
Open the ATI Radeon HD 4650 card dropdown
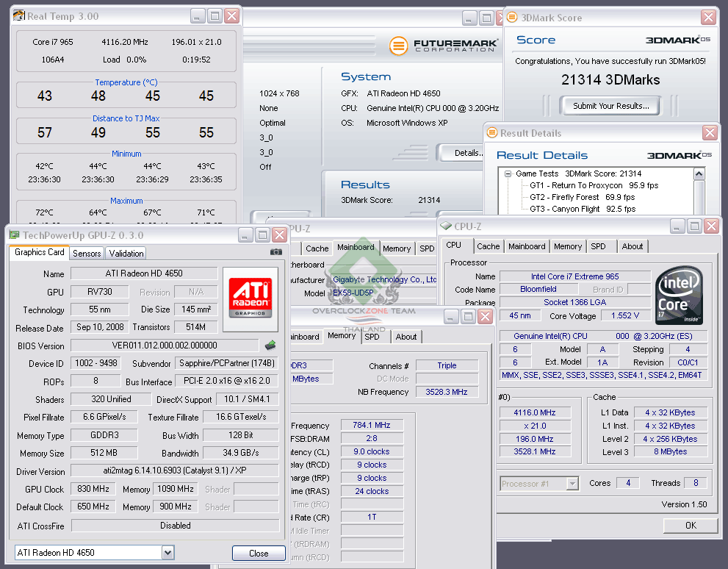tap(167, 553)
